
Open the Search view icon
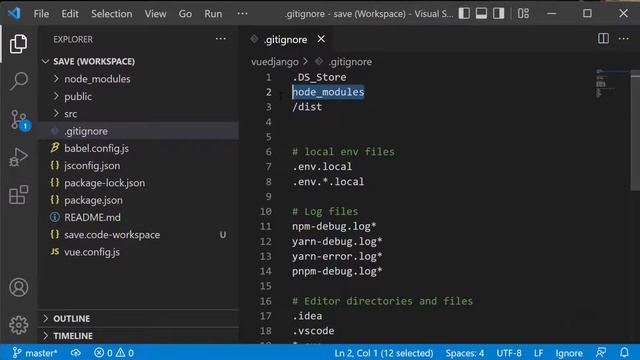[x=18, y=81]
